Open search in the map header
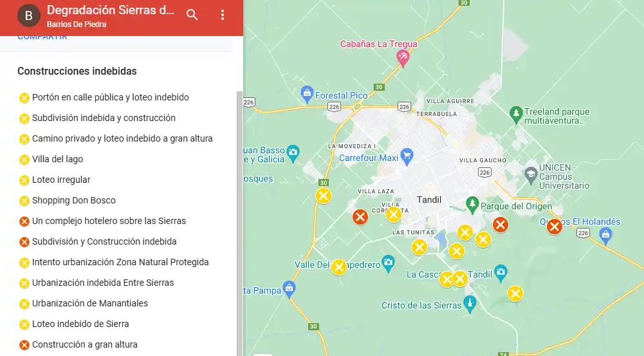This screenshot has height=356, width=644. pos(192,15)
